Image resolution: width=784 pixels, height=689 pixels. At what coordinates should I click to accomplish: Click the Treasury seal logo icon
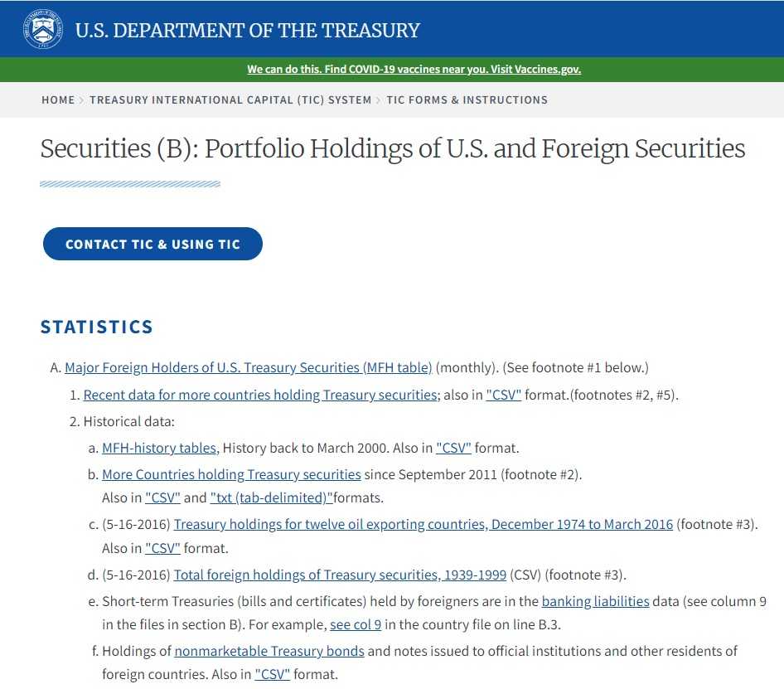pyautogui.click(x=43, y=29)
